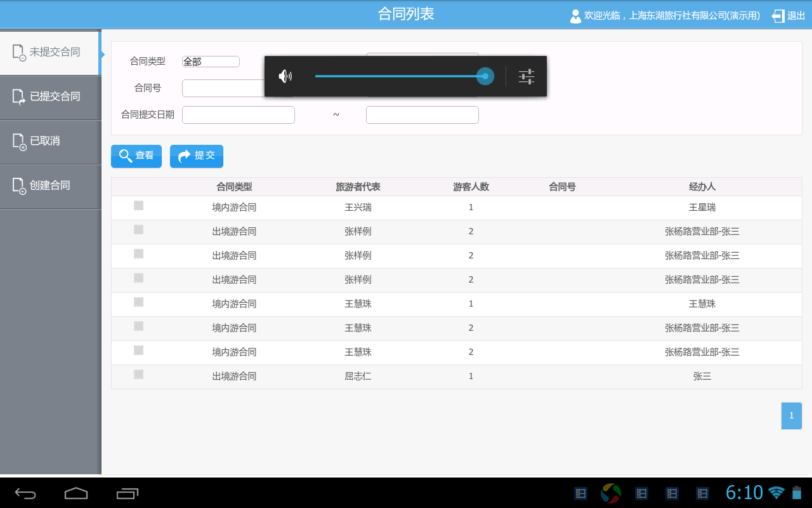Image resolution: width=812 pixels, height=508 pixels.
Task: Open the 未提交合同 sidebar tab
Action: 49,53
